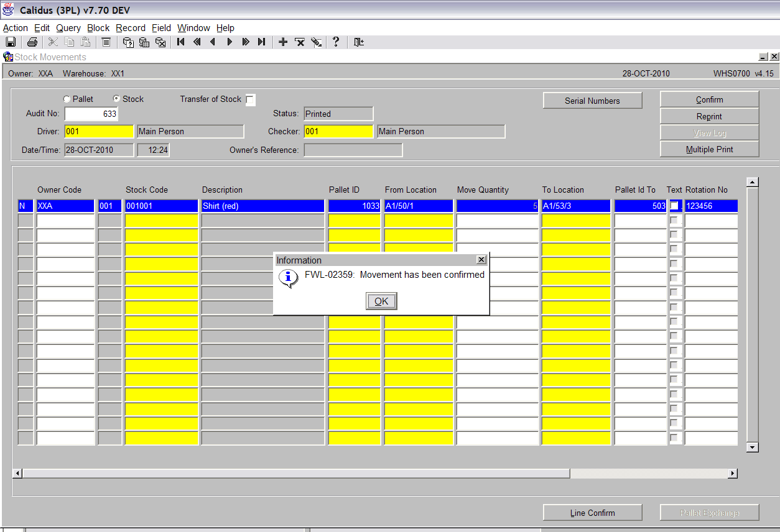Click the Status field showing Printed

(338, 114)
